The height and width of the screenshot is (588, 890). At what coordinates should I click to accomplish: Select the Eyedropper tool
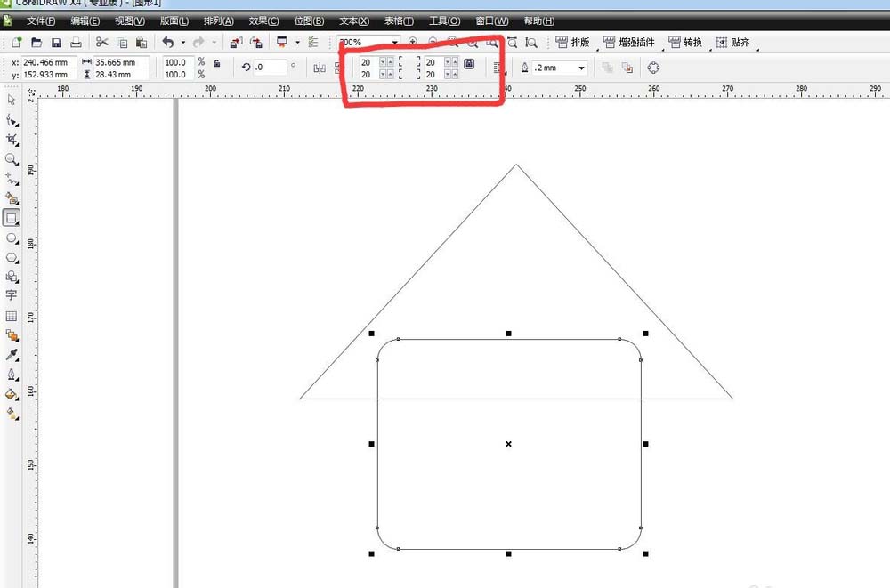tap(12, 355)
